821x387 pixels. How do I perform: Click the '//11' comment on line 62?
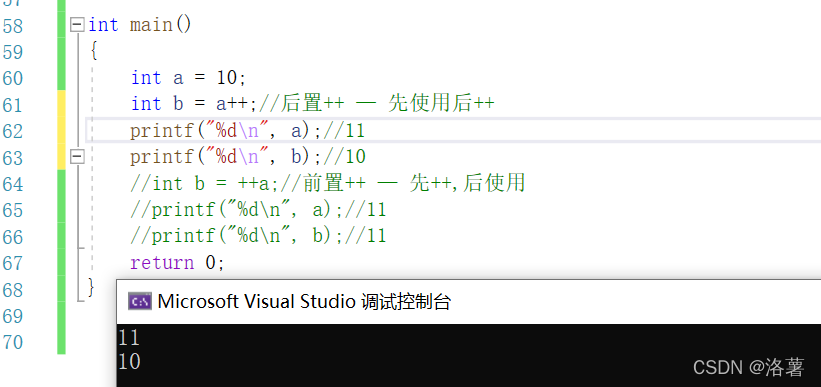(343, 130)
